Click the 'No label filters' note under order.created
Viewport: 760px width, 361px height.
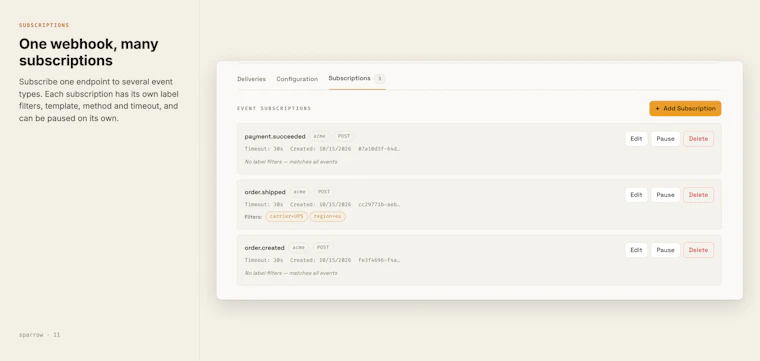(291, 273)
